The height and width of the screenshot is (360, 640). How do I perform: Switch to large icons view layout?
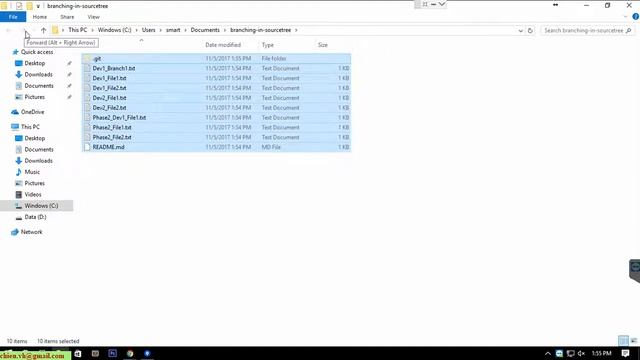click(x=633, y=341)
